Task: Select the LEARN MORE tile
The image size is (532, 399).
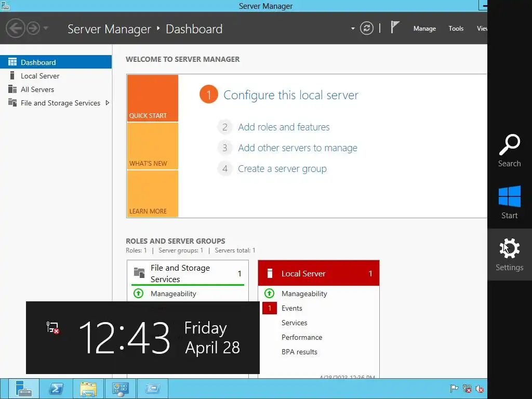Action: tap(153, 194)
